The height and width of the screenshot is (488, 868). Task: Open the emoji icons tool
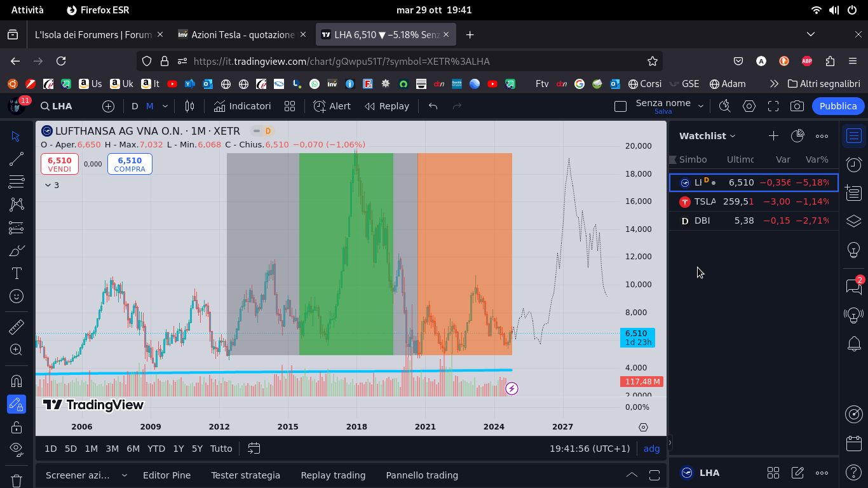click(17, 296)
